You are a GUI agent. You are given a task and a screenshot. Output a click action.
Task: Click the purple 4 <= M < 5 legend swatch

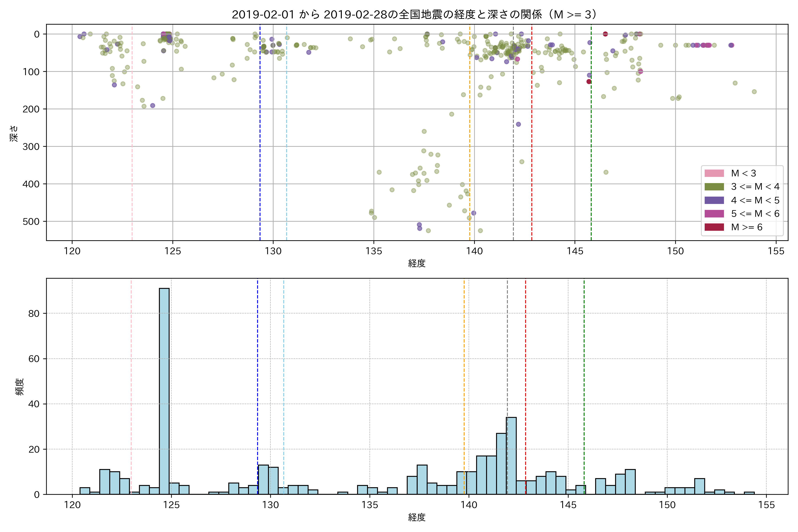714,200
